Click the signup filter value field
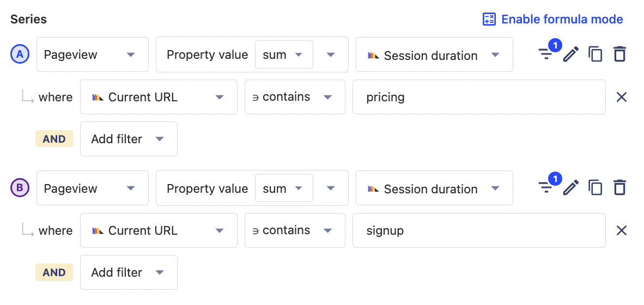 [478, 230]
